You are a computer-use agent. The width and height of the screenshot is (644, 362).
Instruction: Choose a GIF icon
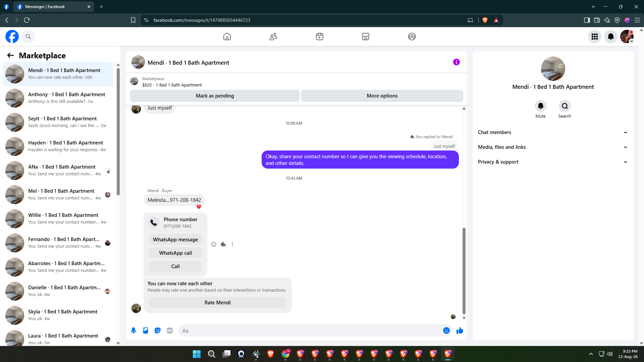pos(170,330)
